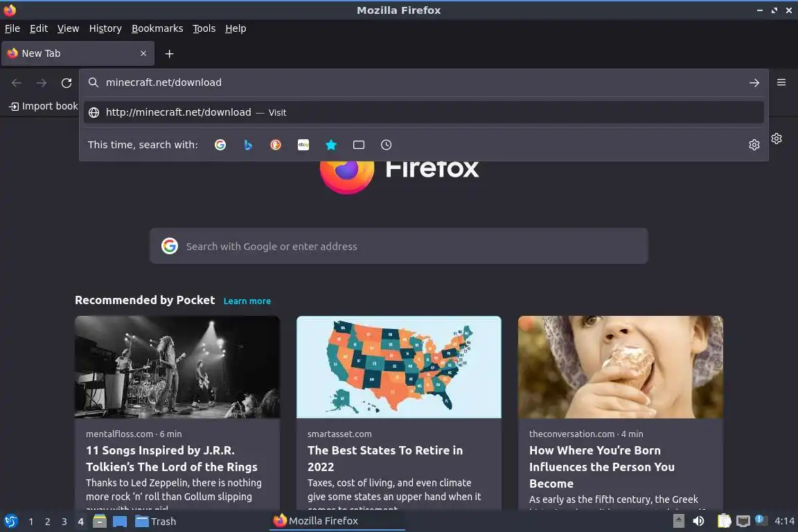Open the Led Zeppelin concert thumbnail
798x532 pixels.
point(177,367)
